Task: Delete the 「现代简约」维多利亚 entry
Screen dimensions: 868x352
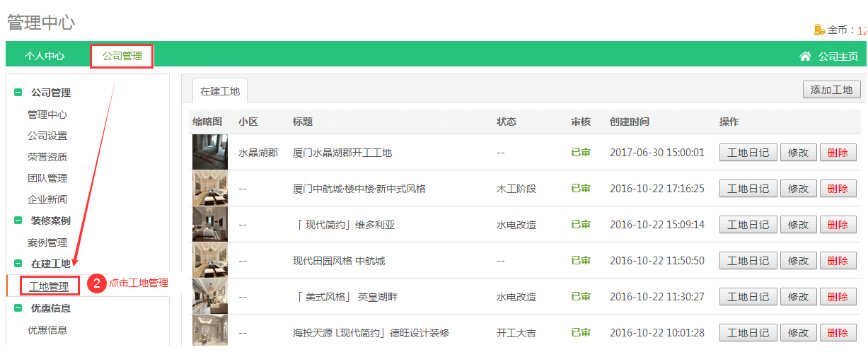Action: pyautogui.click(x=837, y=225)
